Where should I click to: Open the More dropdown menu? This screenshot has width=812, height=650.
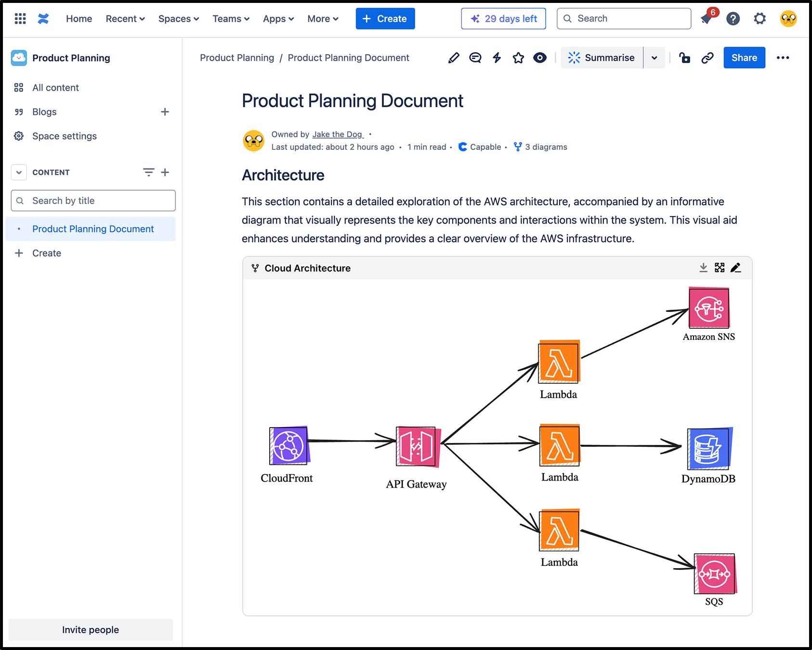(x=323, y=19)
